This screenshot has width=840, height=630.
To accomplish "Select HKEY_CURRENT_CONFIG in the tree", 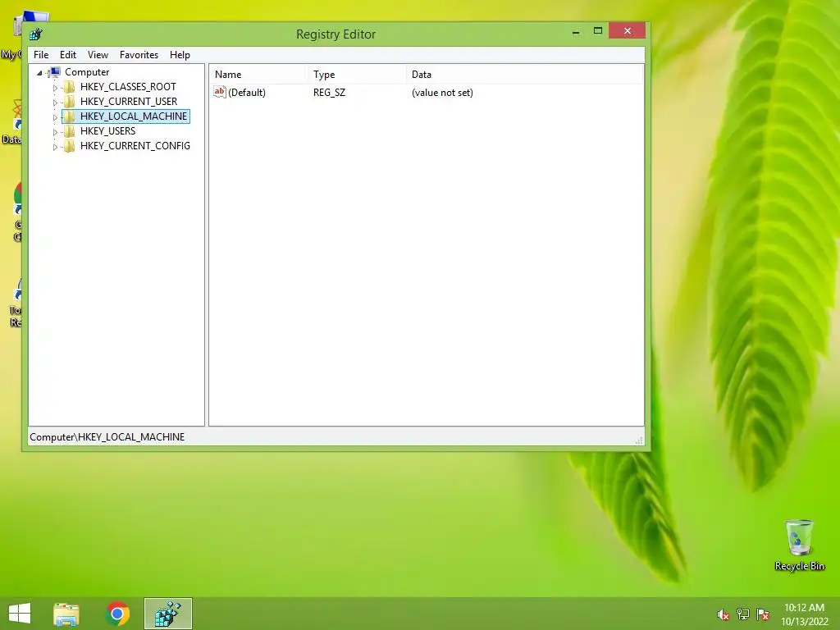I will 135,146.
